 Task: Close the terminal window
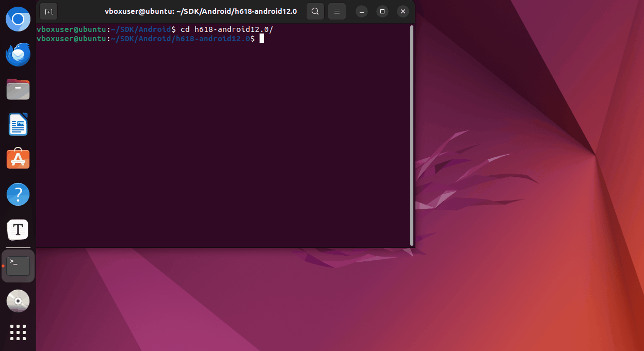(403, 11)
